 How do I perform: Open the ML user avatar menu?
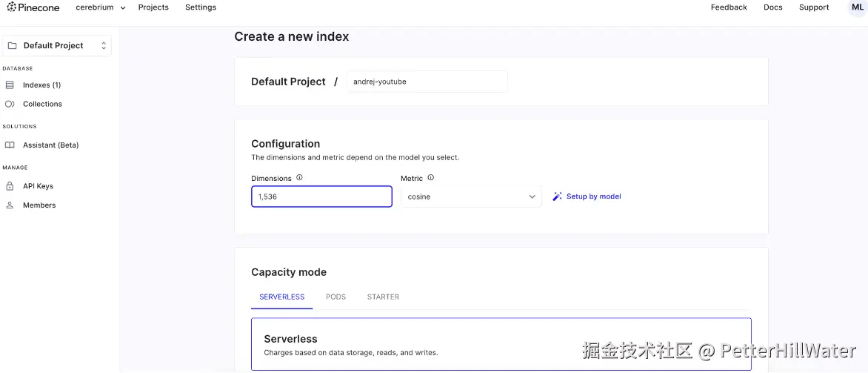point(857,7)
